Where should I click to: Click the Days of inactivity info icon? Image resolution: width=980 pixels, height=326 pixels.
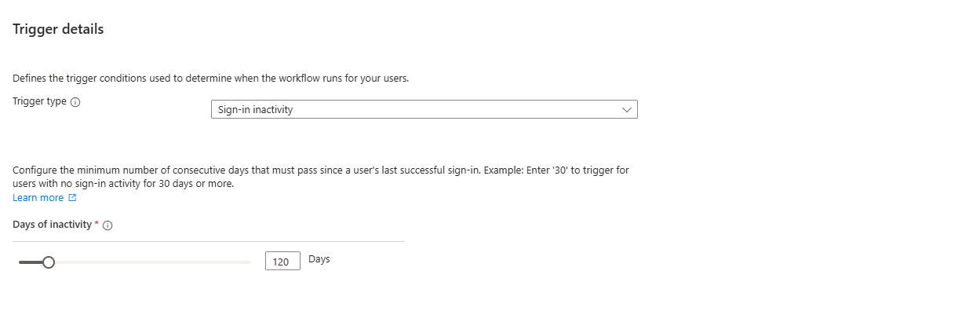point(108,225)
